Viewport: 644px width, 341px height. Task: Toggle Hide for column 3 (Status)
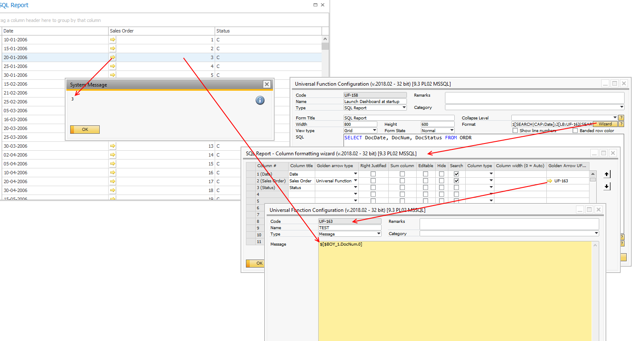pyautogui.click(x=442, y=187)
